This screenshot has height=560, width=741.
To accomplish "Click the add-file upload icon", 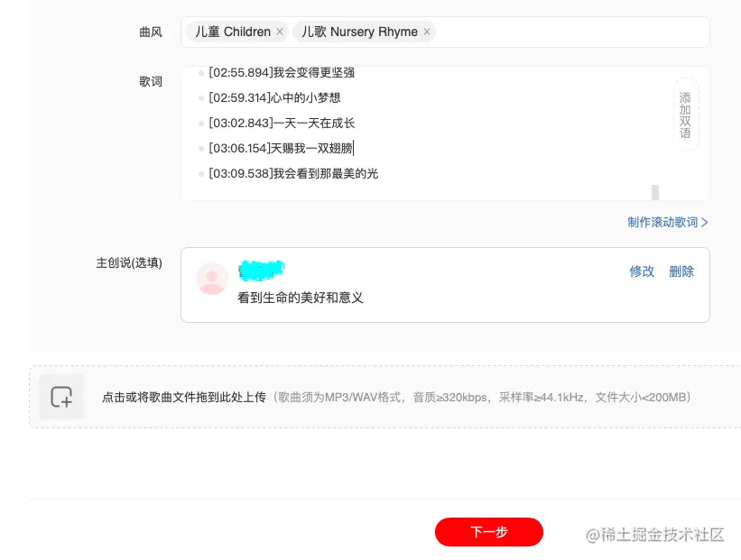I will [61, 397].
